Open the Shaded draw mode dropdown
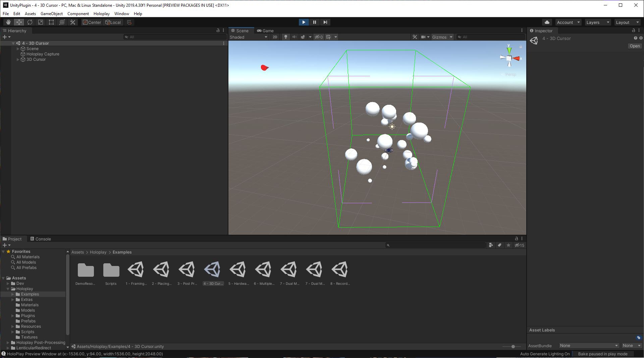Image resolution: width=644 pixels, height=358 pixels. (248, 37)
